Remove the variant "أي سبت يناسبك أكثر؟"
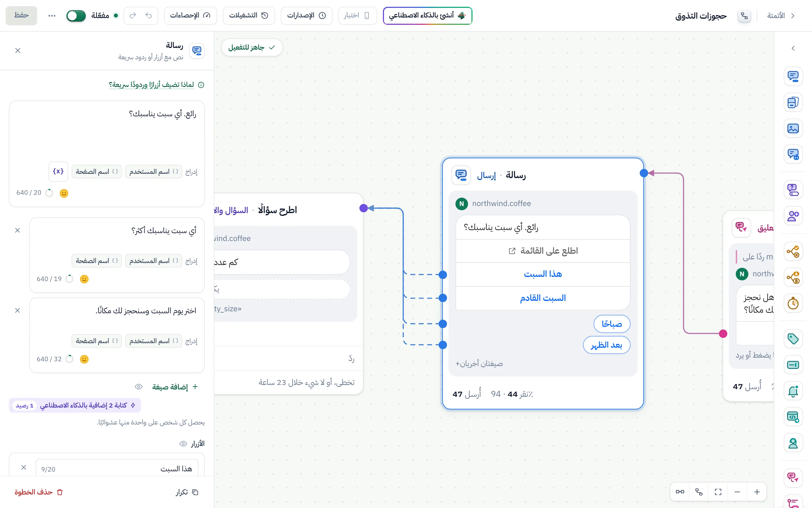 [17, 230]
